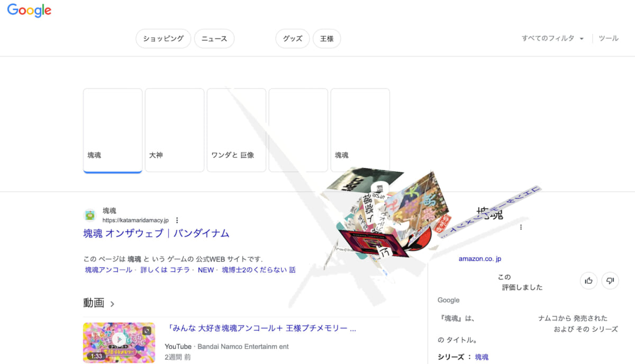Open the three-dot menu above amazon.co.jp
The height and width of the screenshot is (364, 635).
pos(521,227)
